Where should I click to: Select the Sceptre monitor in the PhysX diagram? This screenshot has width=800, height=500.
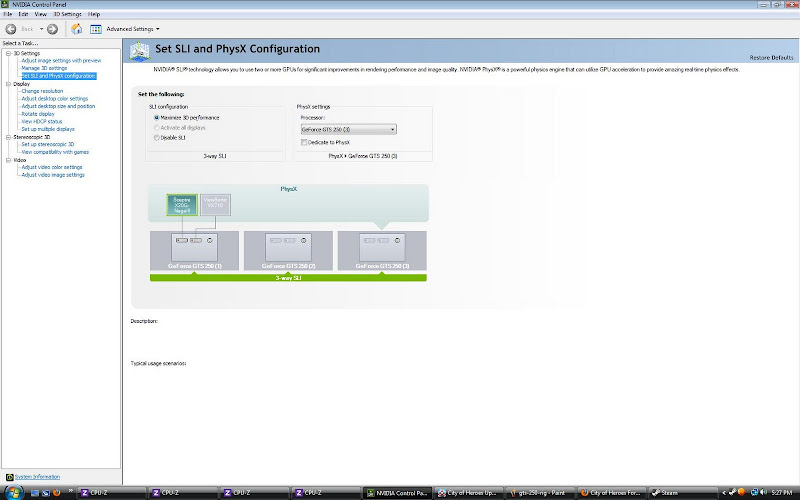pyautogui.click(x=182, y=205)
